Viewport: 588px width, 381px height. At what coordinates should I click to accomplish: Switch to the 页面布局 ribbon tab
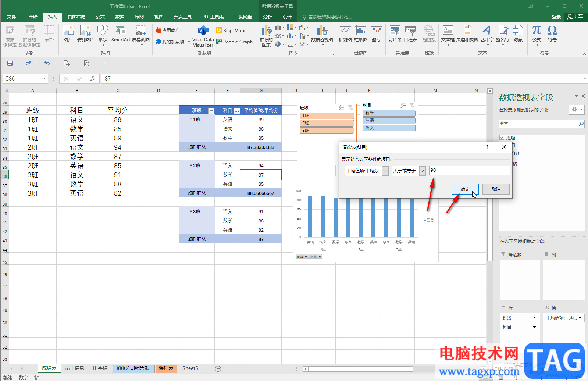coord(76,17)
